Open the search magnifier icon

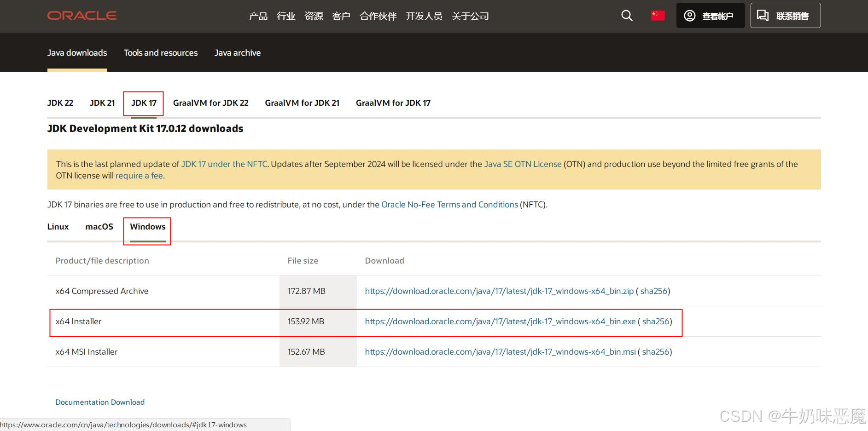tap(627, 16)
